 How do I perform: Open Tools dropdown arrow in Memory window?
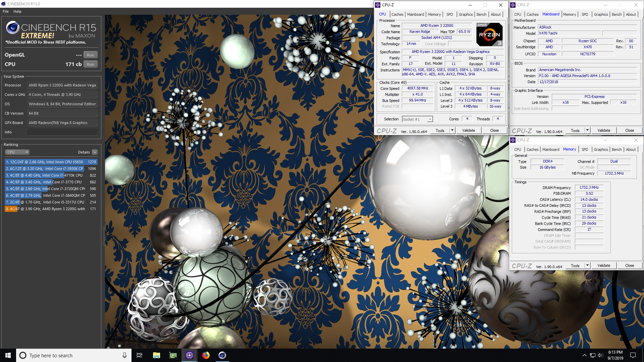click(587, 266)
